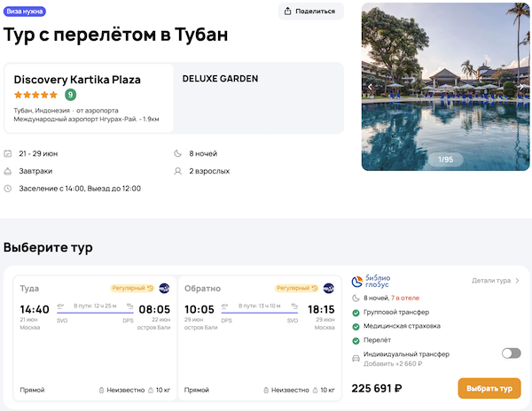
Task: Open the hotel pool photo gallery
Action: pyautogui.click(x=446, y=89)
